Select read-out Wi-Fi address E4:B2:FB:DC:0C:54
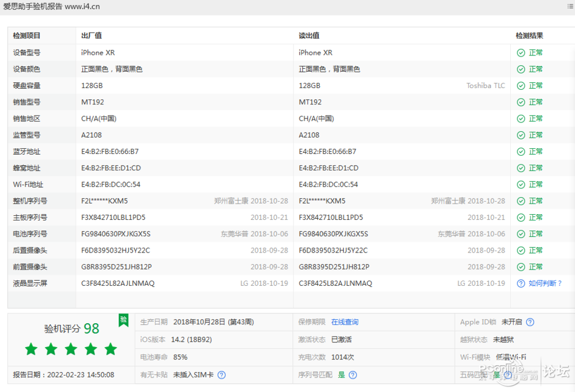575x392 pixels. 328,185
